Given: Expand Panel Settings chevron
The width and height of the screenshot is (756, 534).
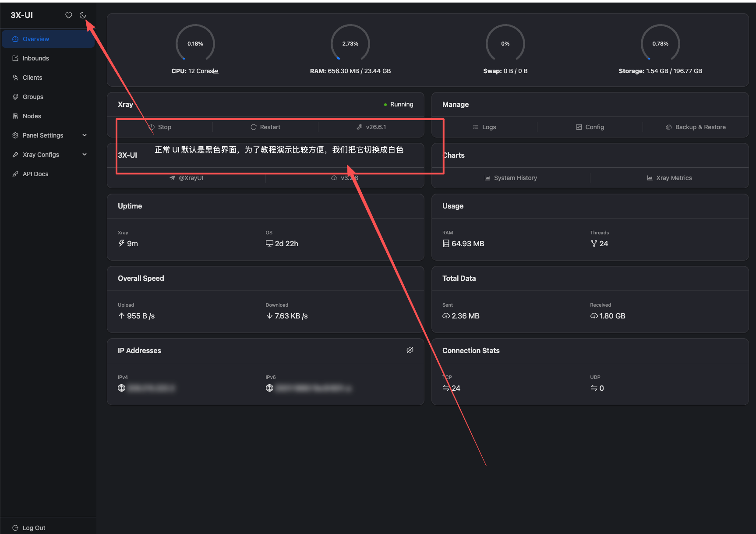Looking at the screenshot, I should (85, 135).
